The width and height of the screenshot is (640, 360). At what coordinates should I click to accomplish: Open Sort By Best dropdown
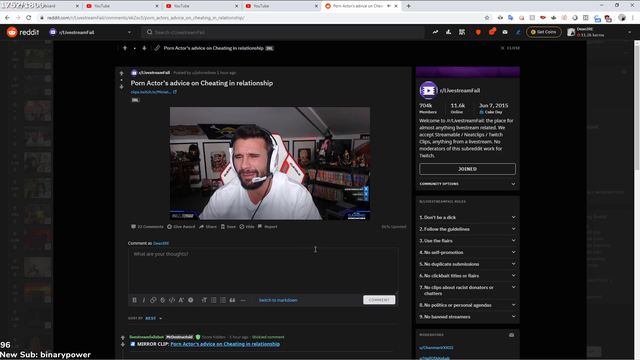pyautogui.click(x=153, y=318)
